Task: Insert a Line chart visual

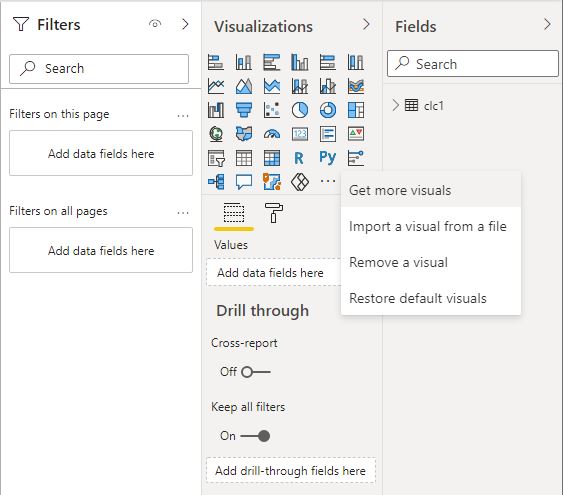Action: pos(216,86)
